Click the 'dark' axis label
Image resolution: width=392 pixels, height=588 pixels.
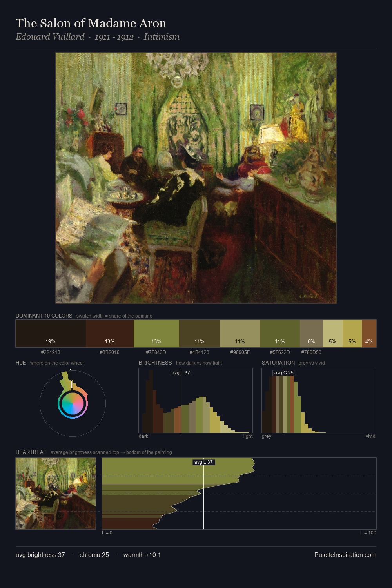pos(143,436)
